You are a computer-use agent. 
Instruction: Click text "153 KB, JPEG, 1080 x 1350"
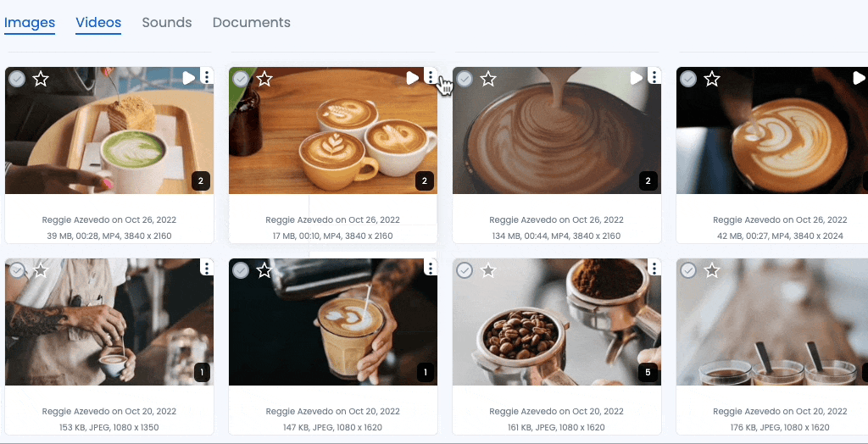click(109, 427)
